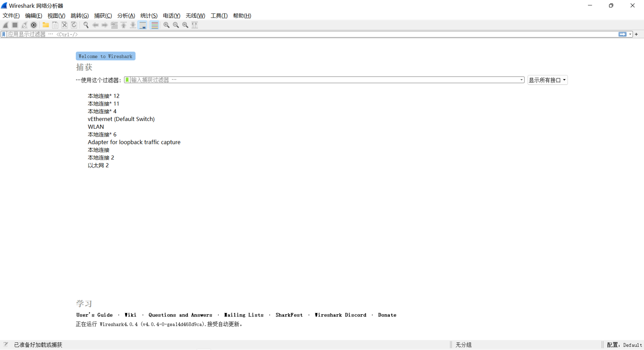Click status bar expert info icon
Image resolution: width=644 pixels, height=350 pixels.
[x=6, y=344]
